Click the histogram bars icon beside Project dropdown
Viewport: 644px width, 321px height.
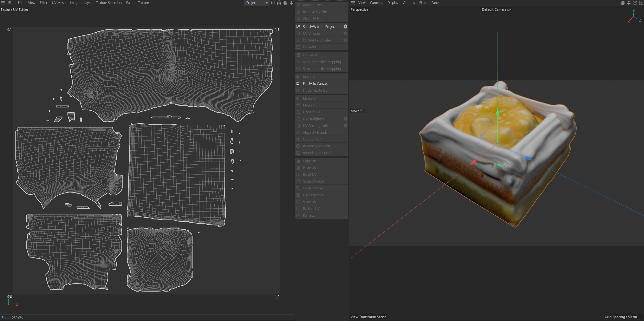point(273,3)
